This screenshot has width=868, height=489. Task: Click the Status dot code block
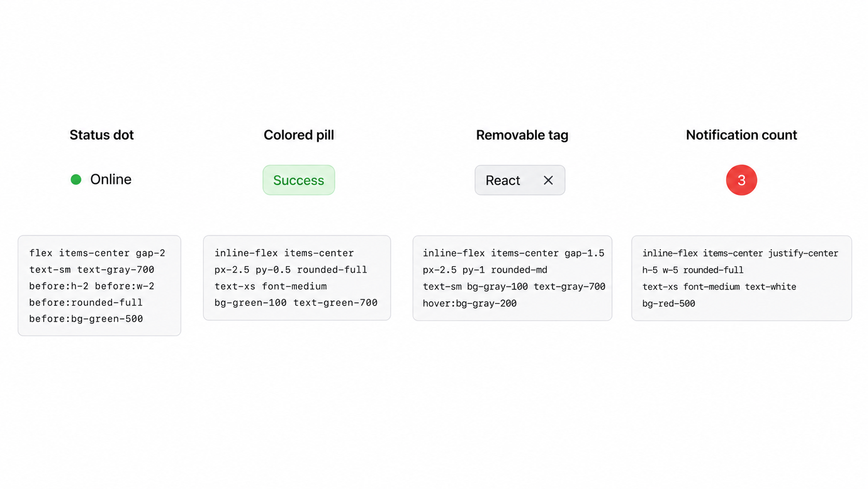(x=99, y=285)
